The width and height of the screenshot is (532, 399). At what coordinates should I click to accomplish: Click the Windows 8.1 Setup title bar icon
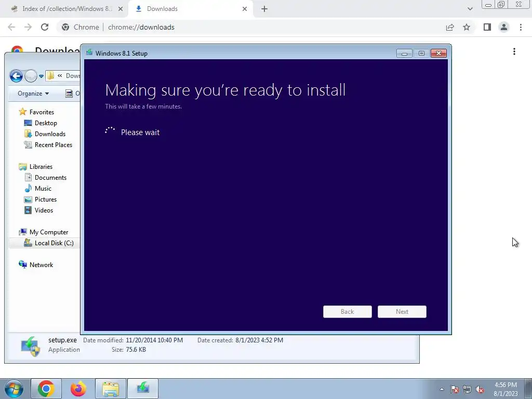pyautogui.click(x=89, y=52)
